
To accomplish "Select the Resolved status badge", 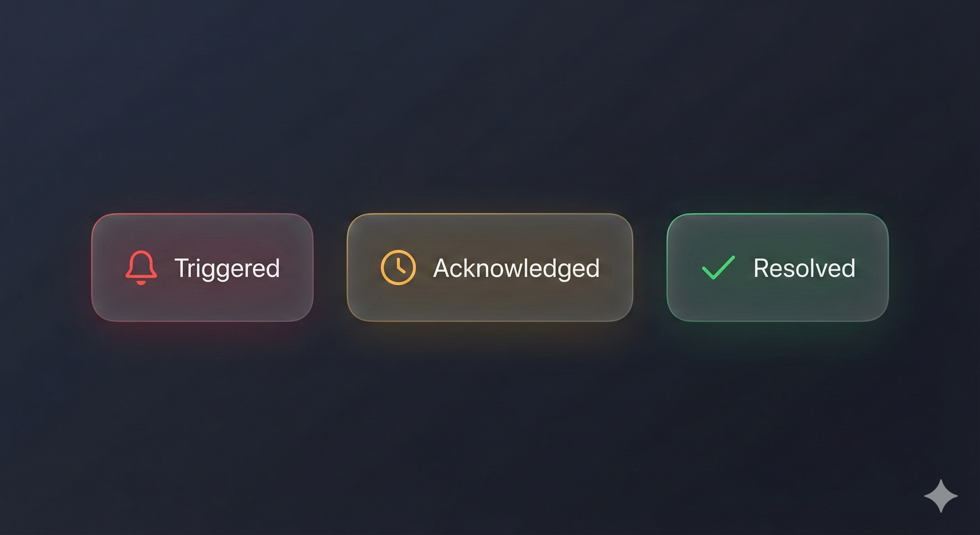I will tap(777, 267).
